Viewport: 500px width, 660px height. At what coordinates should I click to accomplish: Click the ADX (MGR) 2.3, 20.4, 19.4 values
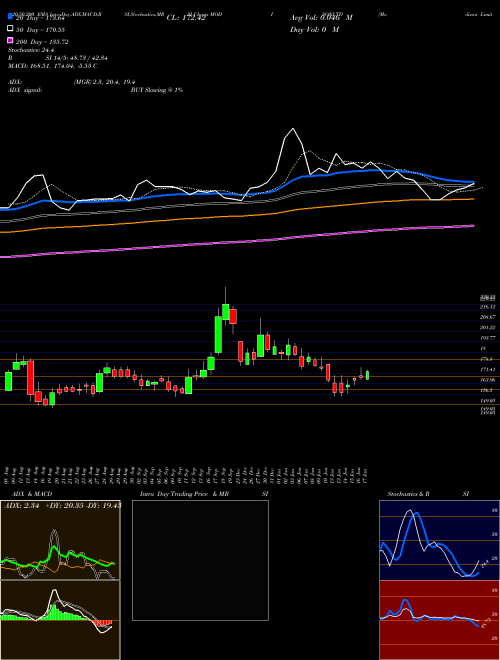(104, 82)
